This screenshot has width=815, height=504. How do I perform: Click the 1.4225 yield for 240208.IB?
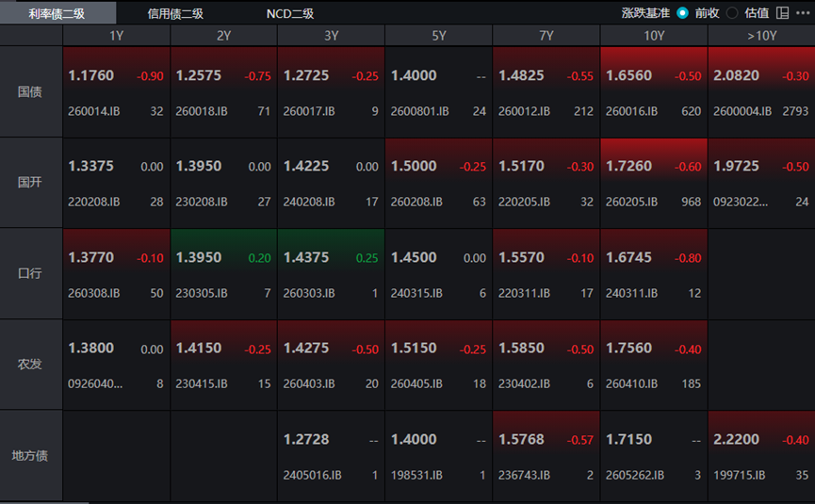coord(306,166)
